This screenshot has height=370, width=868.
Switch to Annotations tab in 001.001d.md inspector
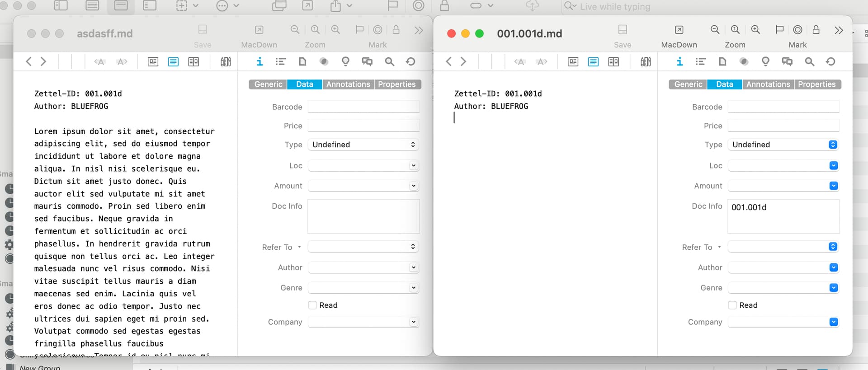pyautogui.click(x=768, y=84)
